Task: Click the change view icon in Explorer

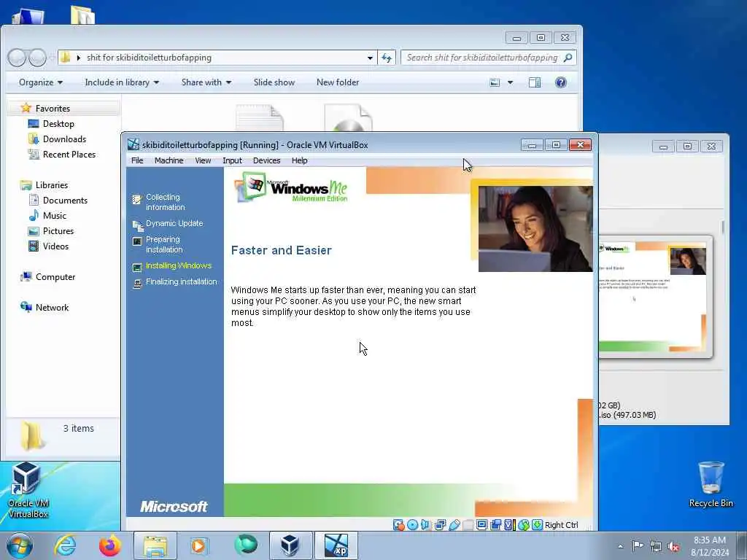Action: coord(495,82)
